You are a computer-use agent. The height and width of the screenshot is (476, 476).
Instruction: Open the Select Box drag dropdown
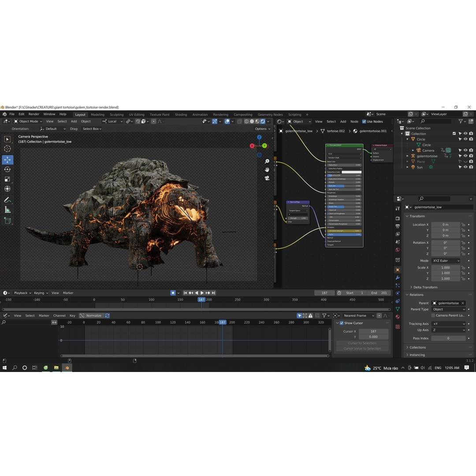[x=92, y=129]
